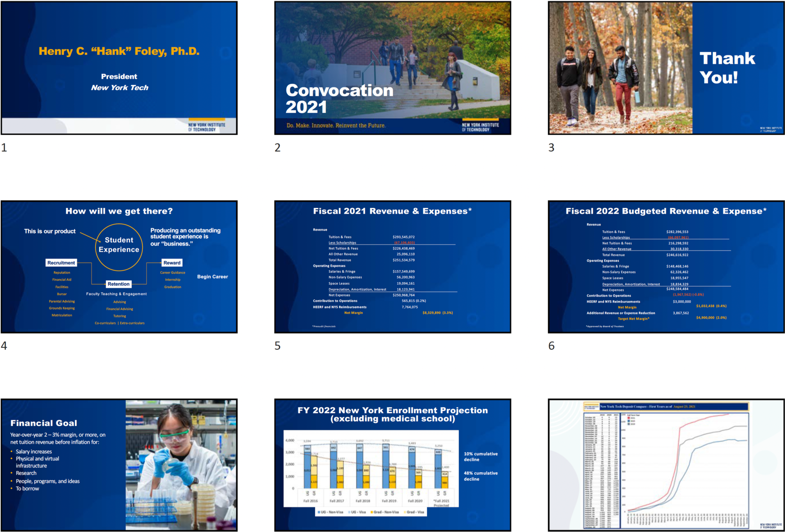Select the Thank You slide
The width and height of the screenshot is (785, 532).
pyautogui.click(x=666, y=68)
